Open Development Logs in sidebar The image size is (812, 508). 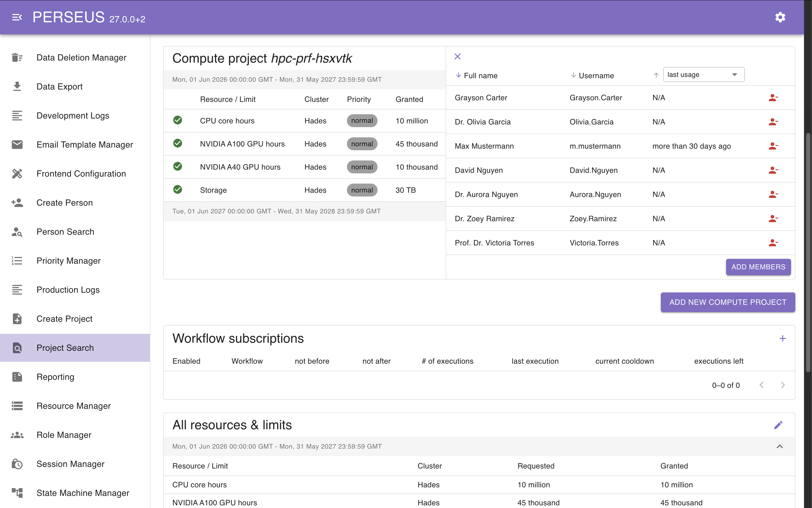coord(75,116)
